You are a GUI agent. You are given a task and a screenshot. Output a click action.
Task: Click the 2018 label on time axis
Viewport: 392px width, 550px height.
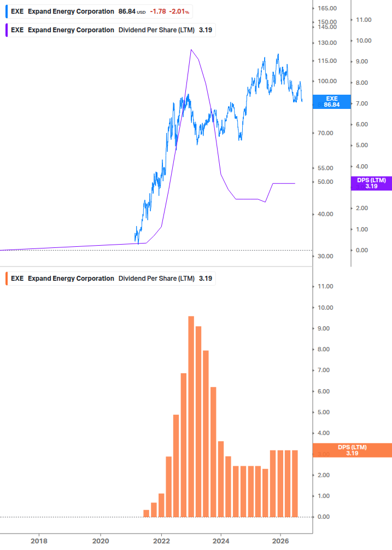[x=39, y=541]
